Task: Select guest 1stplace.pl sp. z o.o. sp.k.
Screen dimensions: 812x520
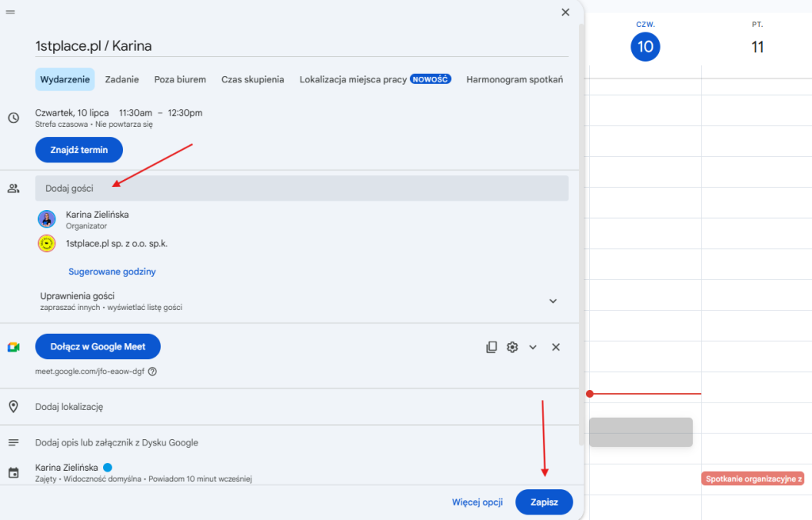Action: coord(117,243)
